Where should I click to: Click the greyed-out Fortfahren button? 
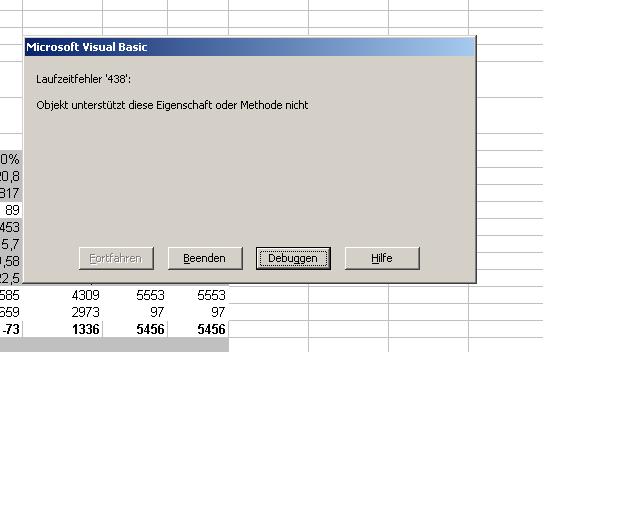click(x=116, y=258)
